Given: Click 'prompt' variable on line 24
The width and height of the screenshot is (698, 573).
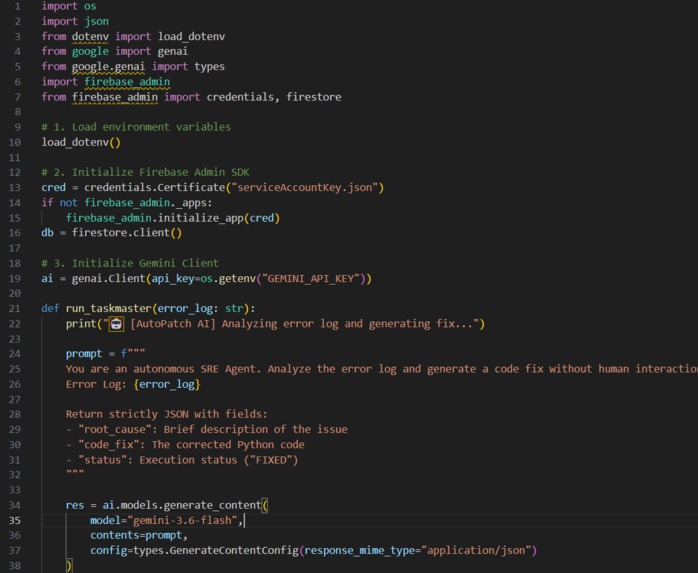Looking at the screenshot, I should pyautogui.click(x=84, y=354).
